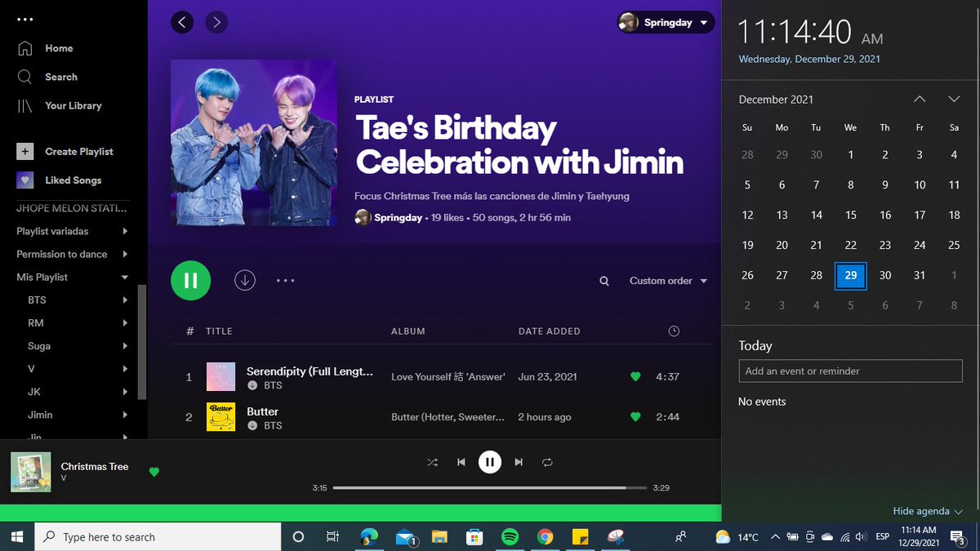Open the three-dot Spotify app menu
Image resolution: width=980 pixels, height=551 pixels.
[x=25, y=19]
